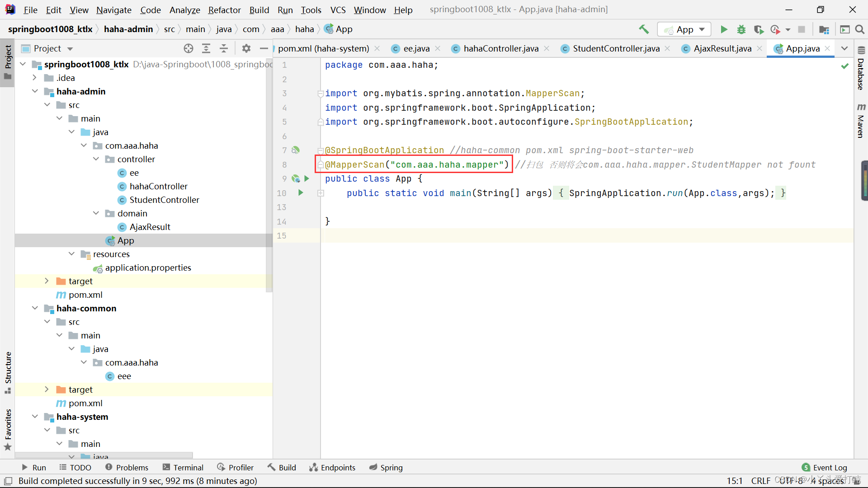
Task: Open the Terminal tool window
Action: point(183,468)
